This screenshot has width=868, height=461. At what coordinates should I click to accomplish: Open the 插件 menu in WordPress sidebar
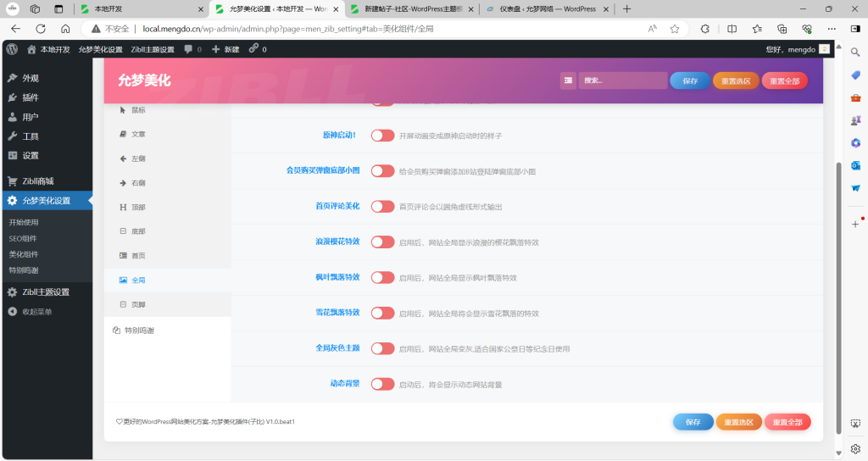coord(31,97)
